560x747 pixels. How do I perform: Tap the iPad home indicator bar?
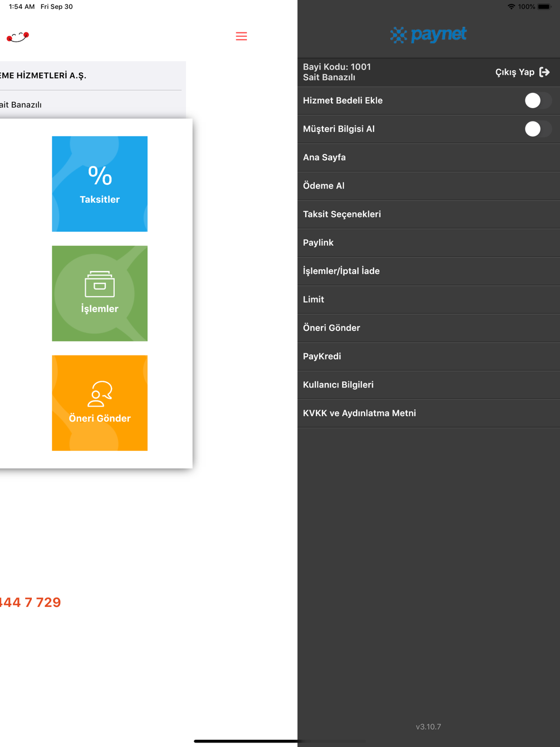tap(280, 741)
